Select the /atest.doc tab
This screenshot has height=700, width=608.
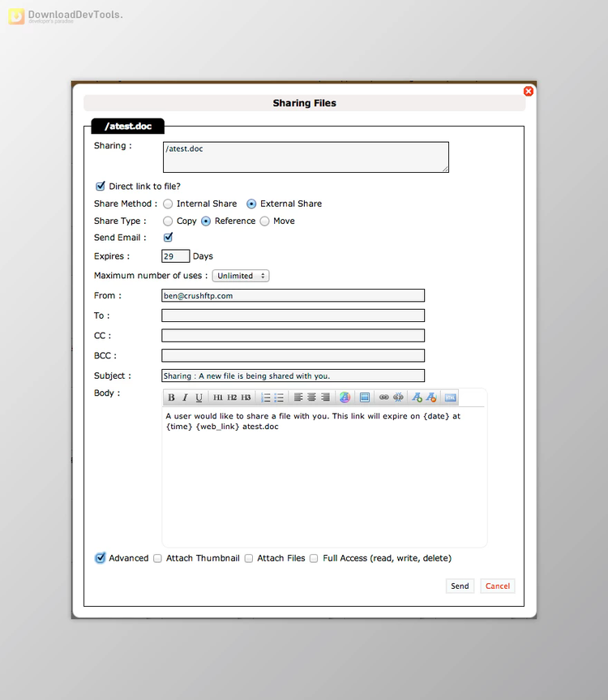[128, 127]
